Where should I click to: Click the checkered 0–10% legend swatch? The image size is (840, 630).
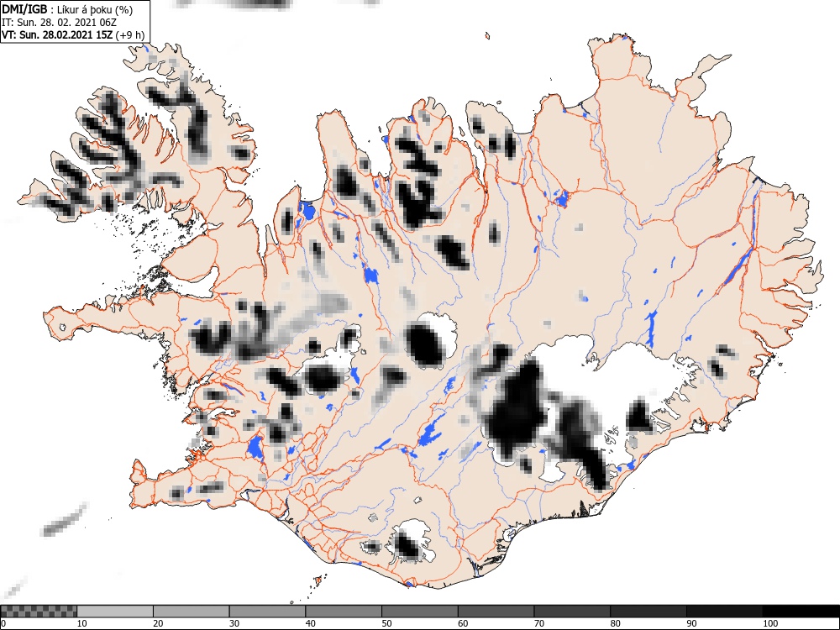(x=39, y=612)
